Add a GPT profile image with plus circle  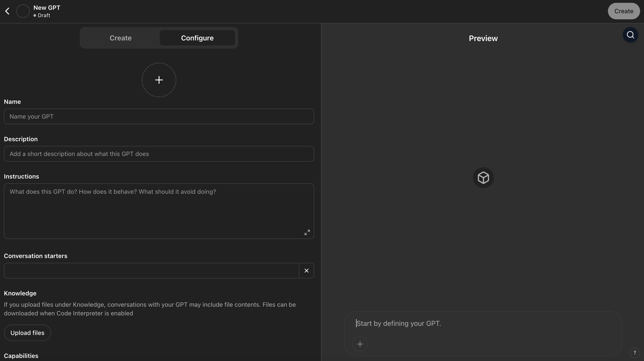[x=159, y=80]
